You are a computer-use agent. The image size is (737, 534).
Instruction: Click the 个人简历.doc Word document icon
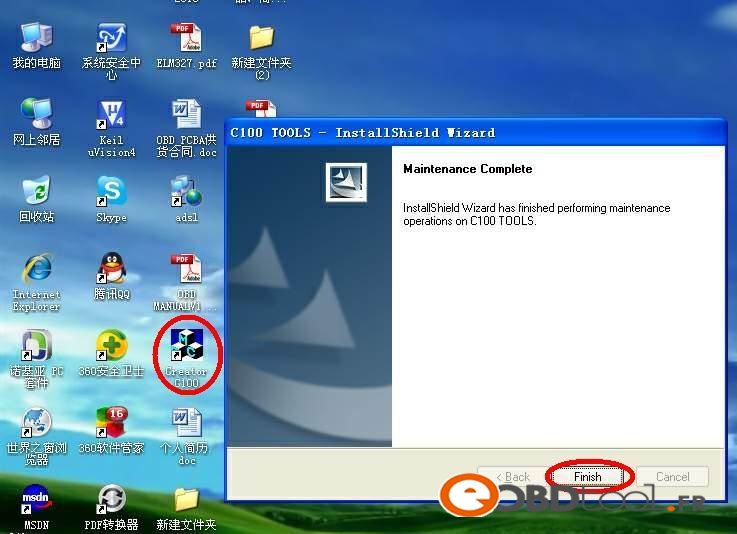click(x=186, y=422)
